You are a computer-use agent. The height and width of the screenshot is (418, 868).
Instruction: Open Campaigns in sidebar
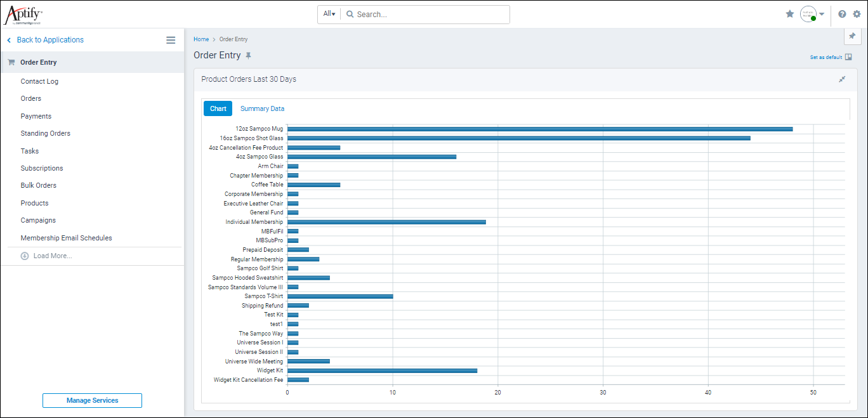tap(38, 220)
